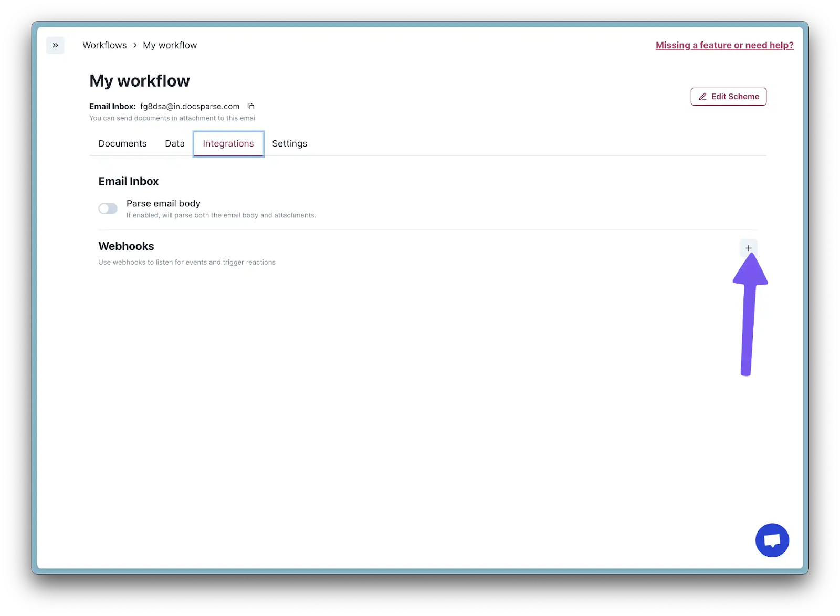Select email address fg8dsa@in.docsparse.com text
The height and width of the screenshot is (616, 840).
click(x=190, y=106)
